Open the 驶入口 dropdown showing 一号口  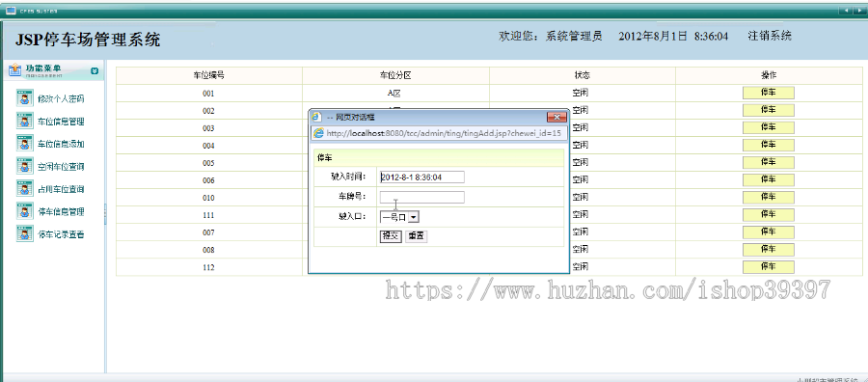399,218
